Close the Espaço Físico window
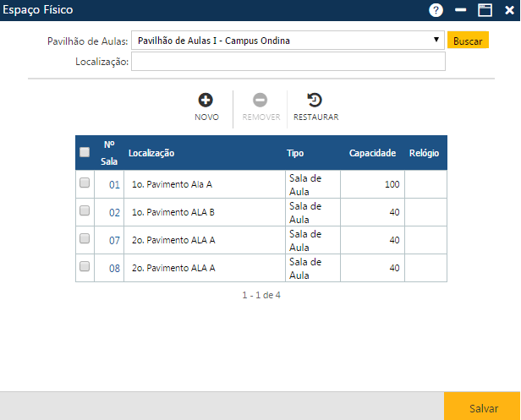This screenshot has width=521, height=420. coord(508,10)
